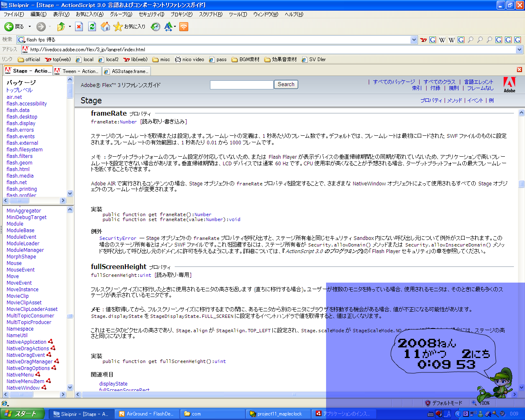Switch to the Tween - Action tab

(77, 71)
